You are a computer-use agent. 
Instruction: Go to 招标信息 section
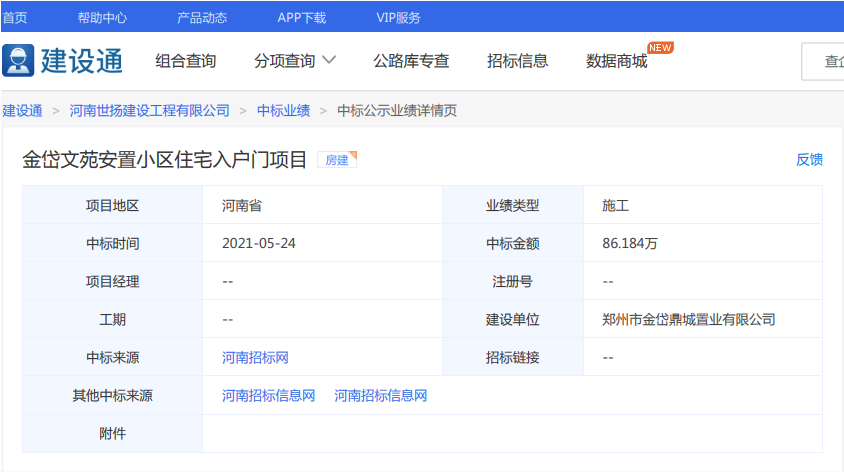click(x=517, y=61)
